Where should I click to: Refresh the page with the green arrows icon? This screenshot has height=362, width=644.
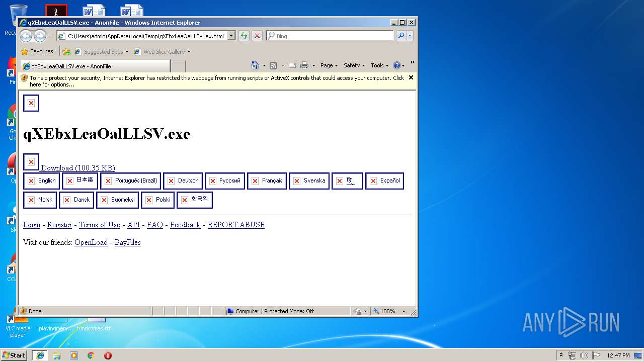point(244,36)
